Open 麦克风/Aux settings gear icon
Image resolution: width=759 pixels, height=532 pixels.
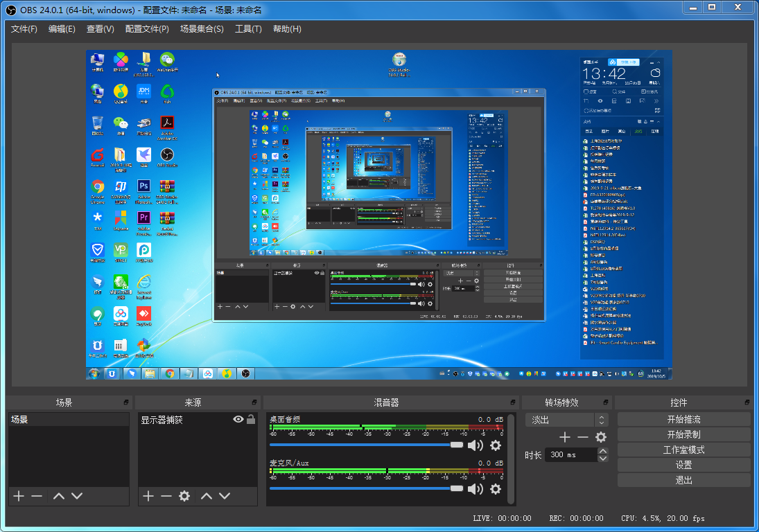[496, 490]
